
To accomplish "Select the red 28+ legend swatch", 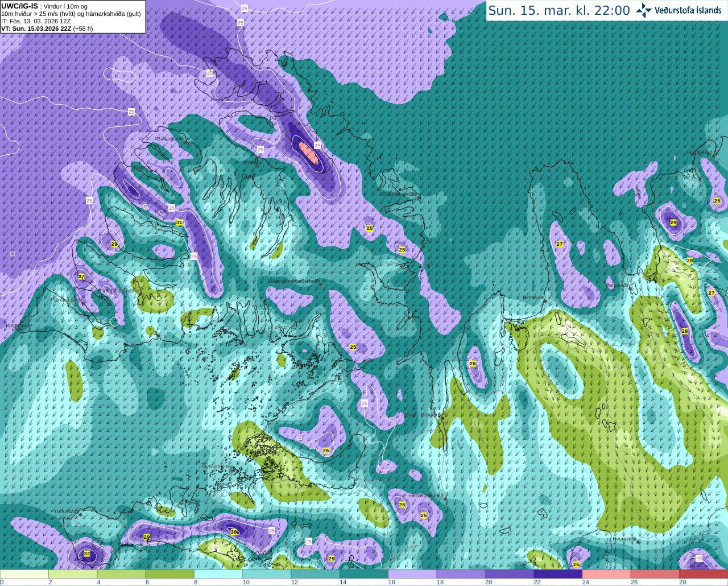I will (x=704, y=574).
